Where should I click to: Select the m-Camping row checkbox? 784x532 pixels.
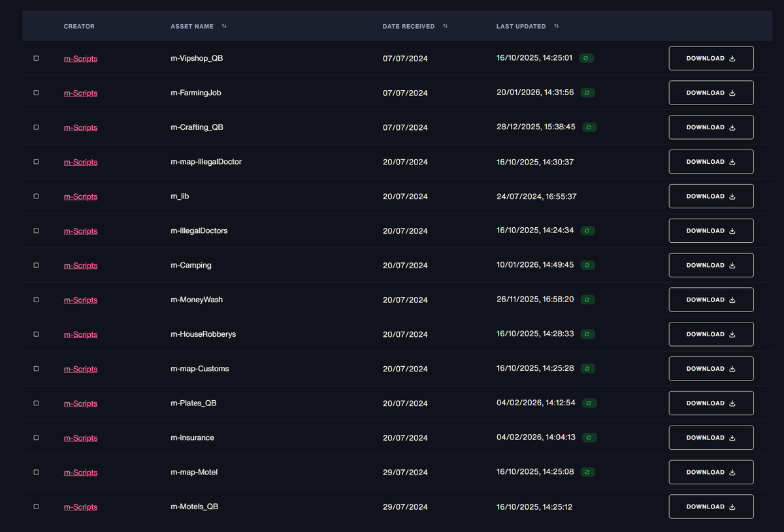pos(36,265)
